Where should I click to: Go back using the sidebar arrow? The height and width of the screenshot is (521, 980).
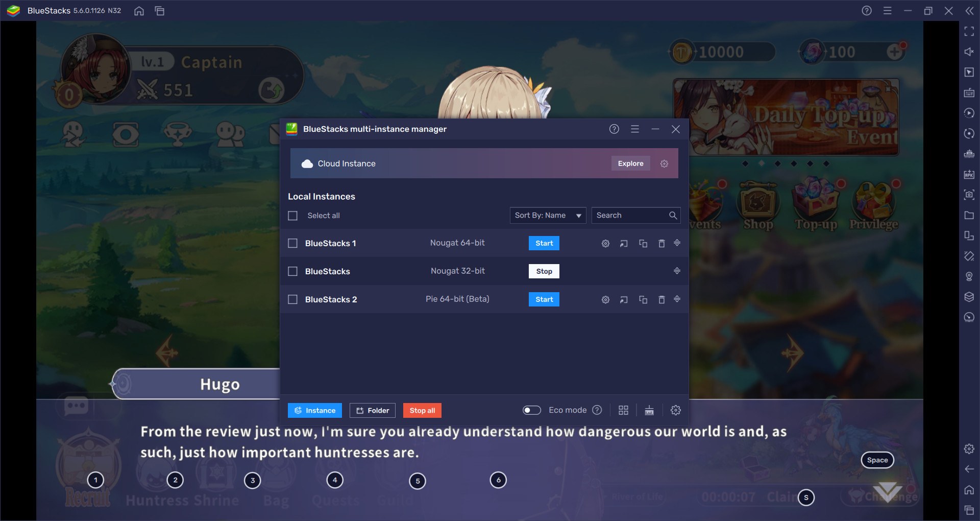click(x=969, y=469)
